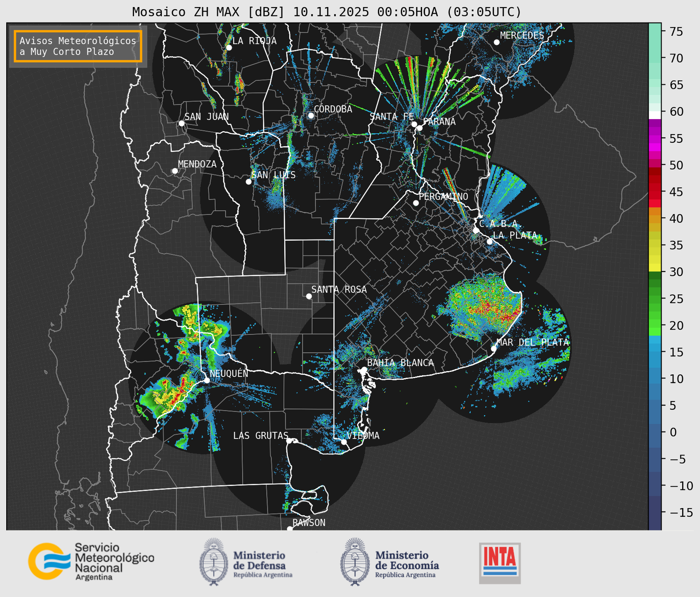700x597 pixels.
Task: Click the SANTA ROSA city marker dot
Action: click(x=309, y=296)
